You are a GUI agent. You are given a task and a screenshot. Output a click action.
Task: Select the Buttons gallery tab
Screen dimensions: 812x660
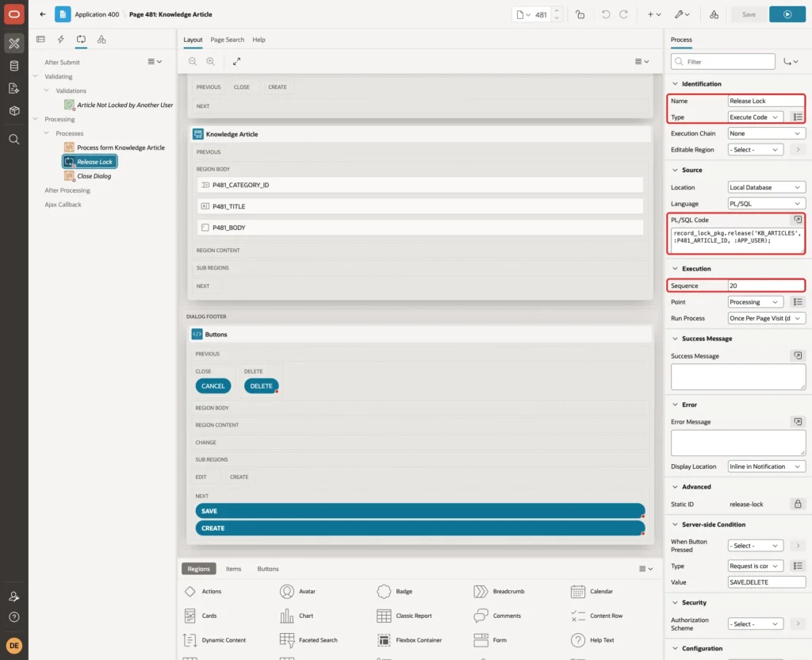coord(268,568)
